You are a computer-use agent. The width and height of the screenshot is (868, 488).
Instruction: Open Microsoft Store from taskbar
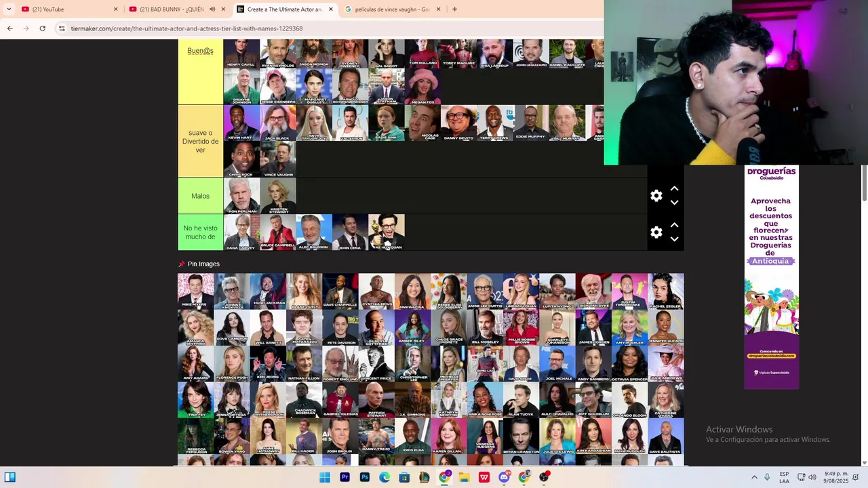[404, 477]
